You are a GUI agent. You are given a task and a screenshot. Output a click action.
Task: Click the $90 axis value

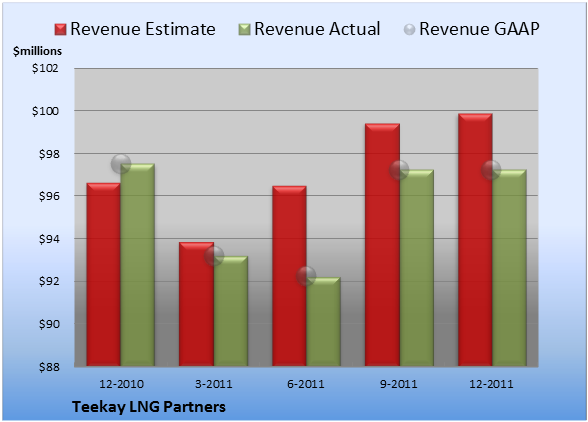49,324
